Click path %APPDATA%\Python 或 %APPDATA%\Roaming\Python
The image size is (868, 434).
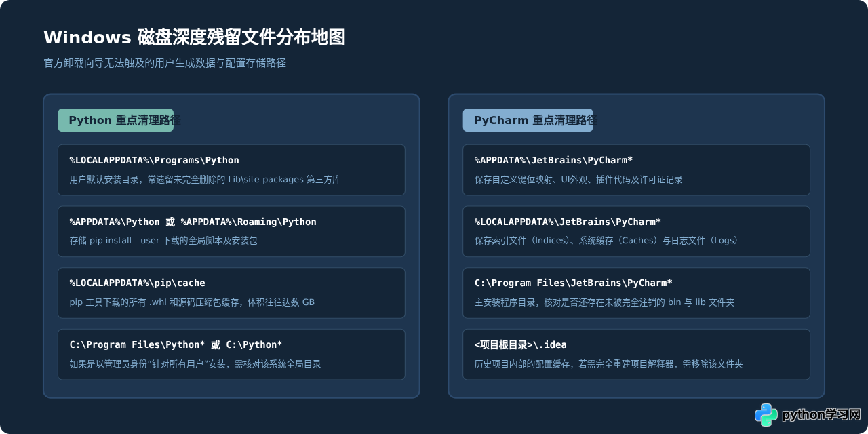point(193,222)
